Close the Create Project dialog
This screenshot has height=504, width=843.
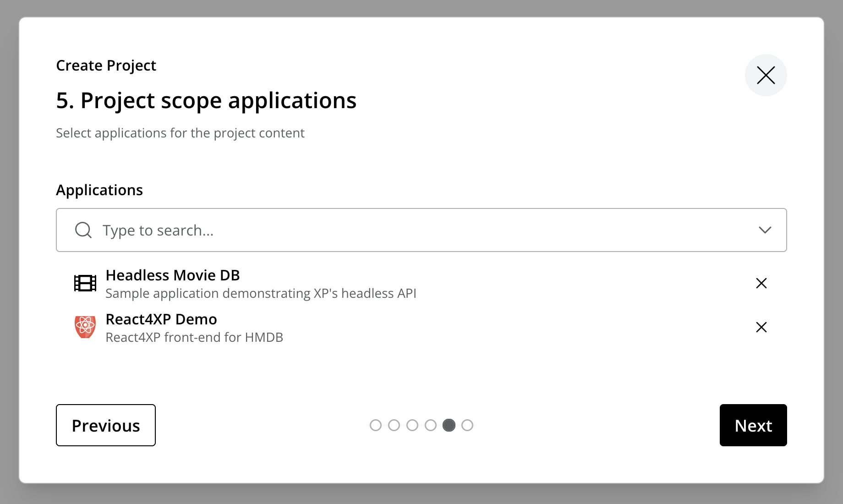[766, 75]
